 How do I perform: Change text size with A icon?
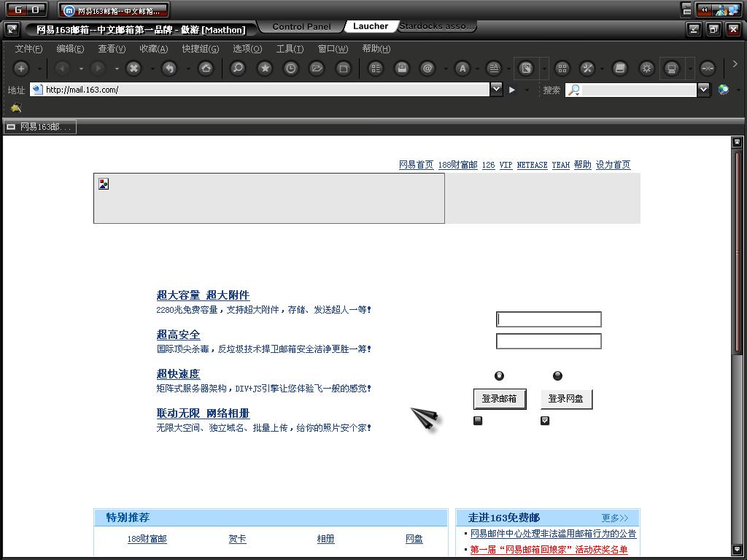click(462, 69)
